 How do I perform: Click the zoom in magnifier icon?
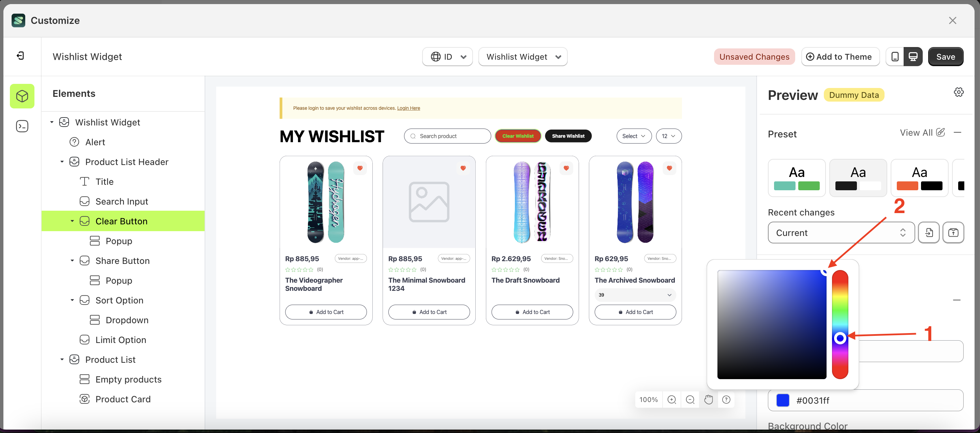[x=671, y=400]
